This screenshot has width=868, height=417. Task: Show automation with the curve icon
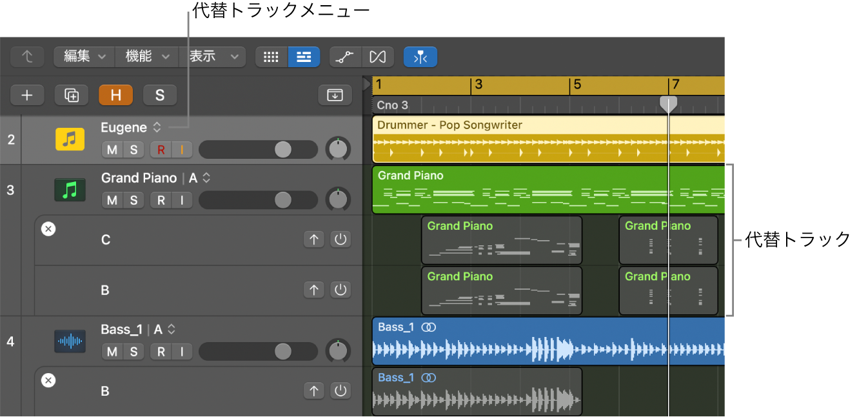(346, 57)
